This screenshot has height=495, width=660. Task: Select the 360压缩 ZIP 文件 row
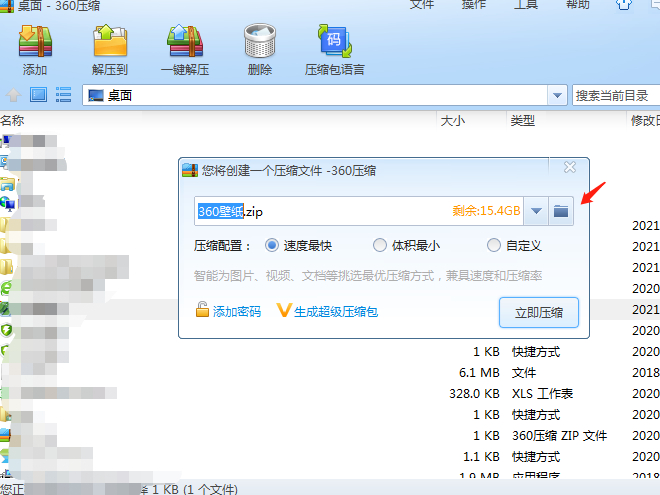click(330, 436)
